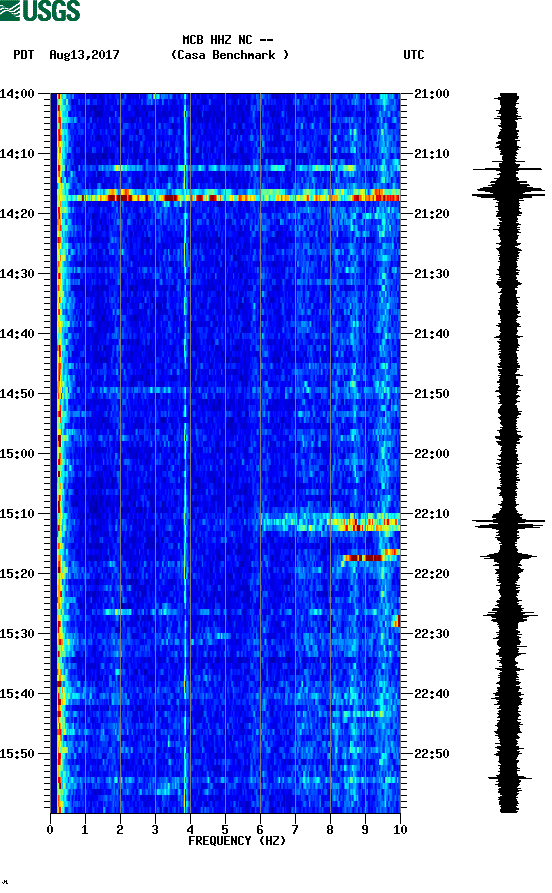Click the 10 Hz frequency tick label
This screenshot has height=893, width=552.
click(x=400, y=829)
